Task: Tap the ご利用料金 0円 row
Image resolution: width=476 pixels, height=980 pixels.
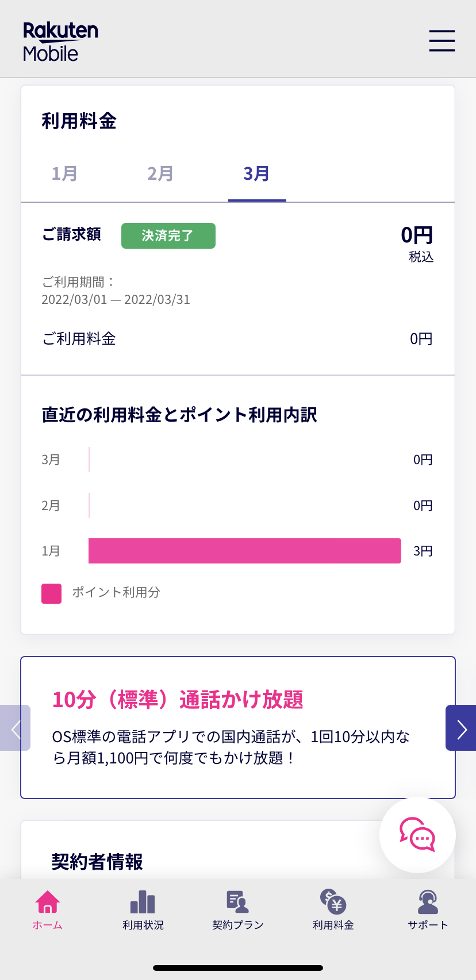Action: point(237,339)
